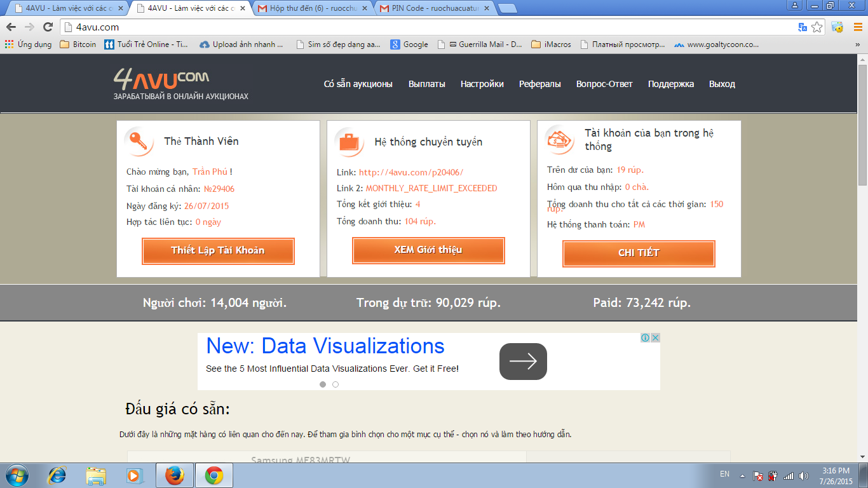Click the money icon on account card
Viewport: 868px width, 488px height.
point(560,140)
